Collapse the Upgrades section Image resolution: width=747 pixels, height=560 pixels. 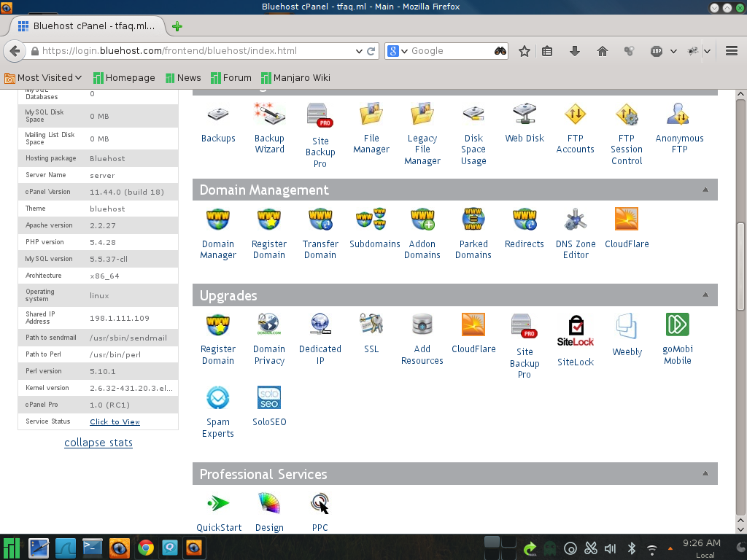pyautogui.click(x=705, y=295)
